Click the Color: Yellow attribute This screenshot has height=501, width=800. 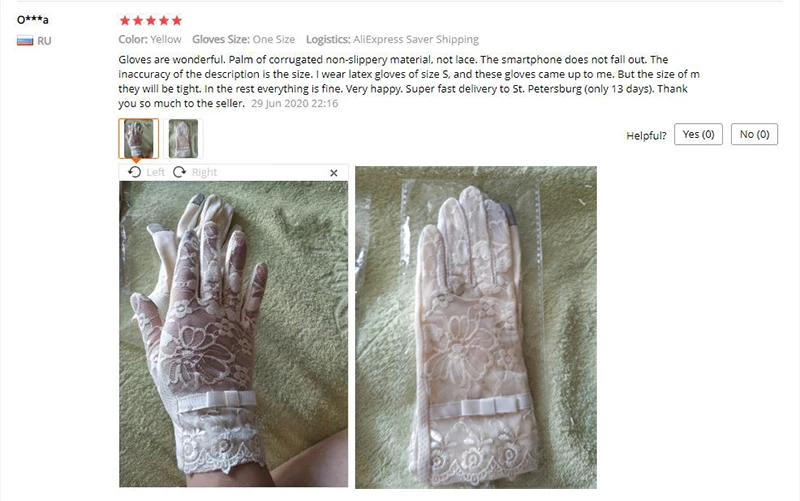[150, 39]
